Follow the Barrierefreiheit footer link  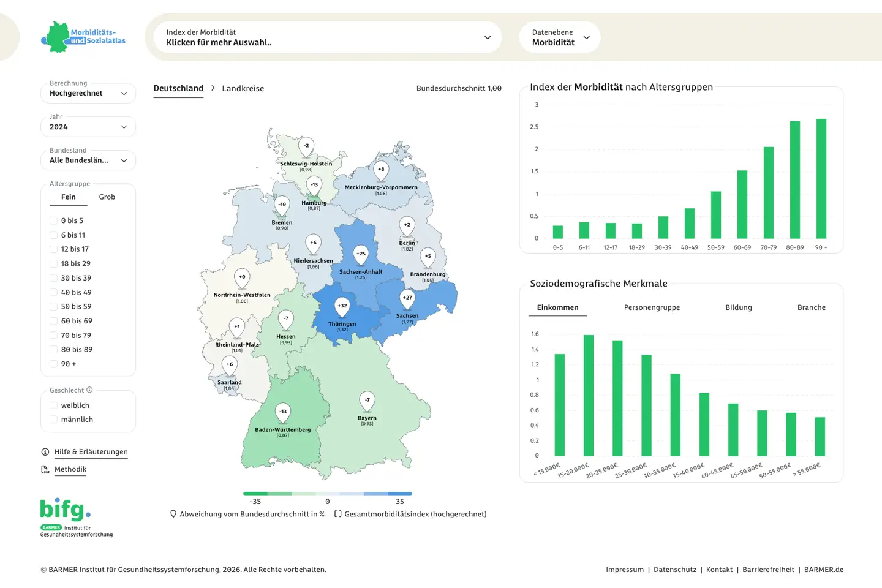coord(768,570)
